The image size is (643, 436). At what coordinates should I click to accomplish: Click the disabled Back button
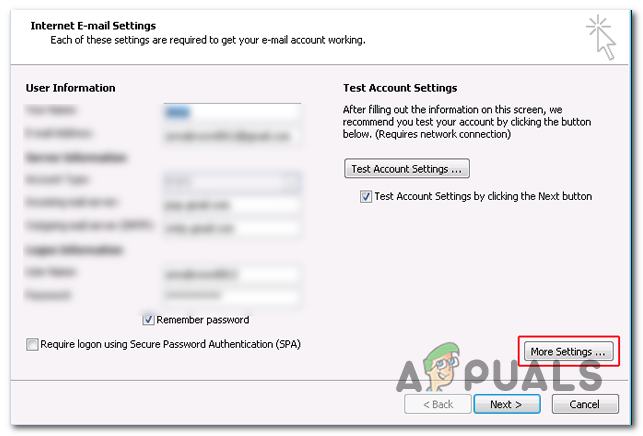pyautogui.click(x=438, y=404)
